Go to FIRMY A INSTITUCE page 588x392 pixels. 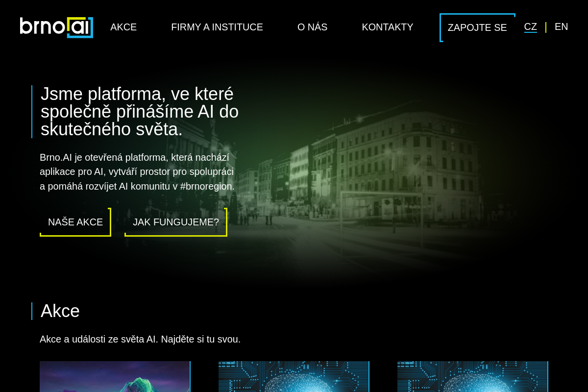[x=217, y=27]
